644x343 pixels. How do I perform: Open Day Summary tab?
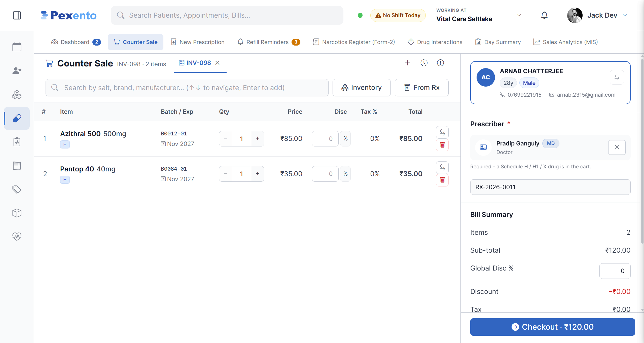point(498,42)
